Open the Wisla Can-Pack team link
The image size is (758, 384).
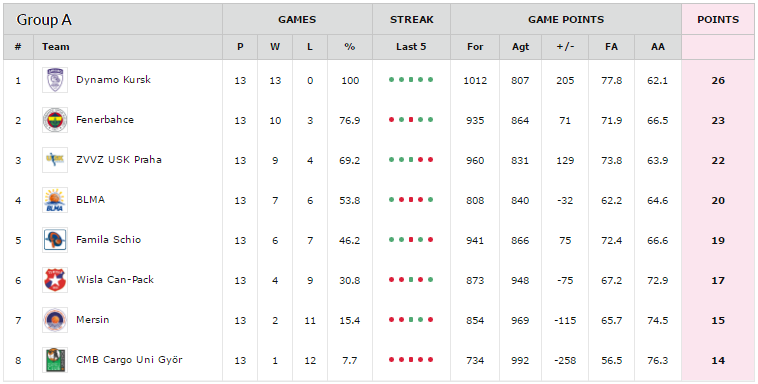(115, 280)
